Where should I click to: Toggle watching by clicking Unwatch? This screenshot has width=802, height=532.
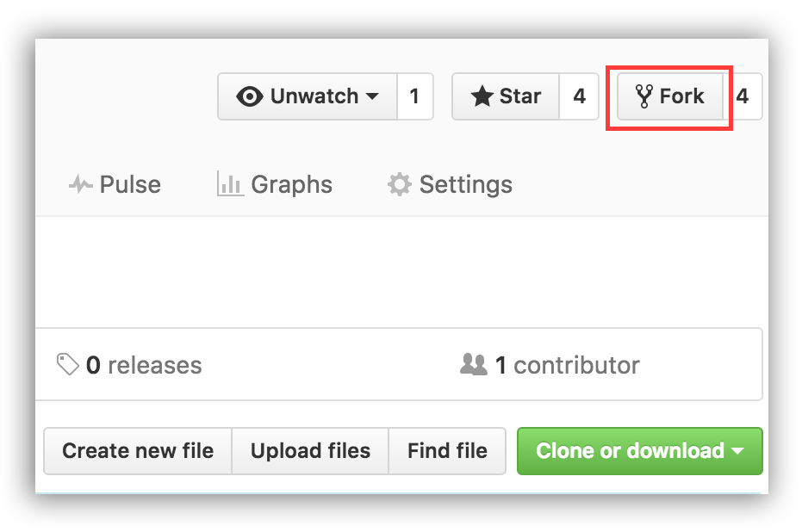(x=307, y=96)
